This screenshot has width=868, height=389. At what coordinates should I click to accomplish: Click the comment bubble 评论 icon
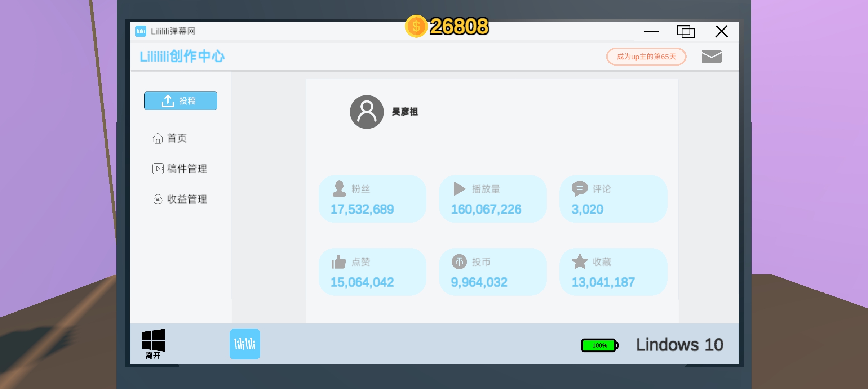point(580,189)
